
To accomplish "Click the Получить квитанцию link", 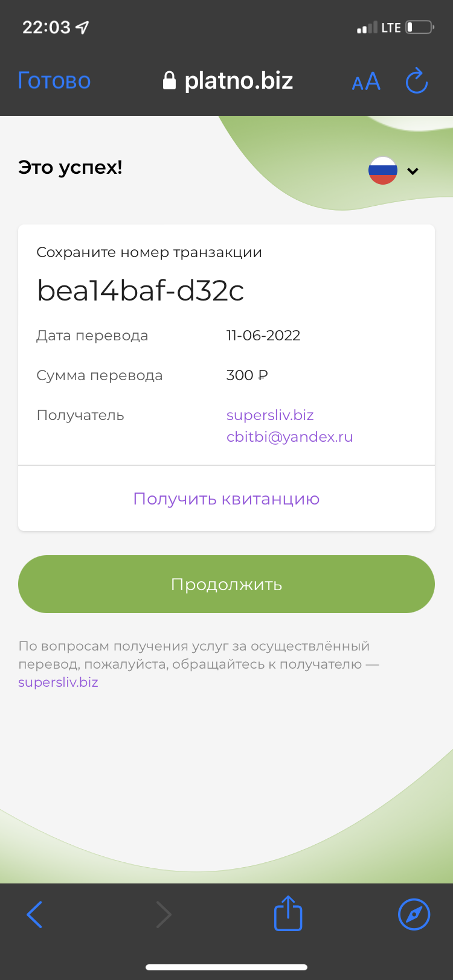I will [226, 499].
